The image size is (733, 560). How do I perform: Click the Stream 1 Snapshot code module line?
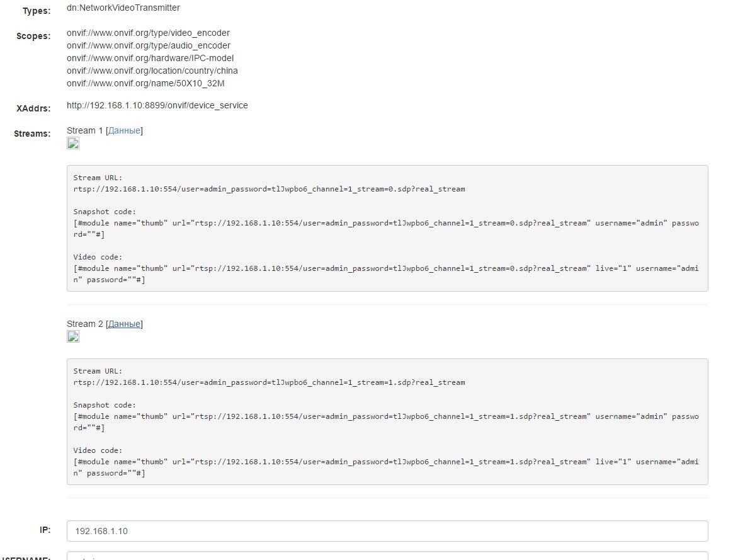(385, 223)
